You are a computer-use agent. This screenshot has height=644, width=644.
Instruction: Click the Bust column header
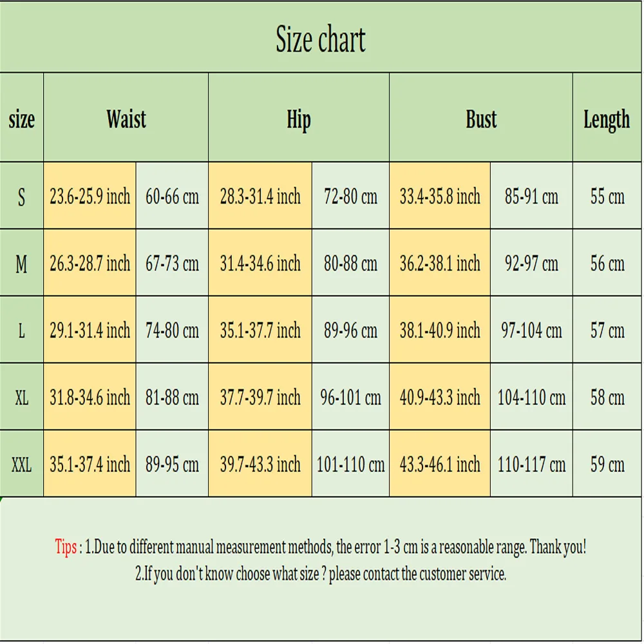tap(481, 119)
